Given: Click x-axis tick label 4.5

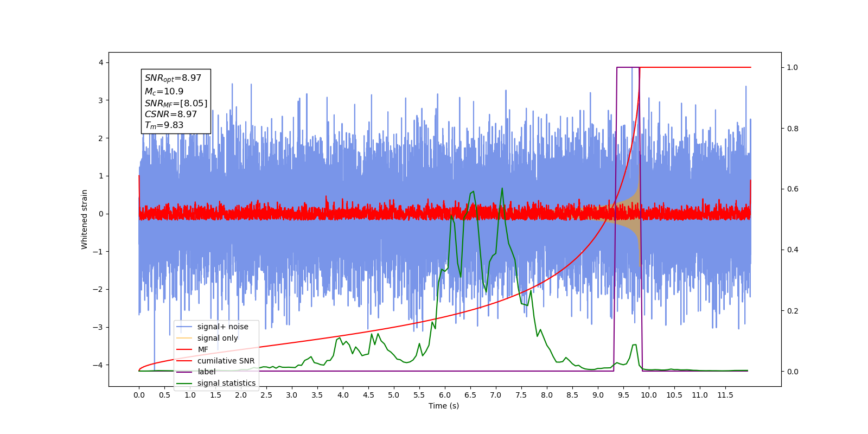Looking at the screenshot, I should (368, 395).
